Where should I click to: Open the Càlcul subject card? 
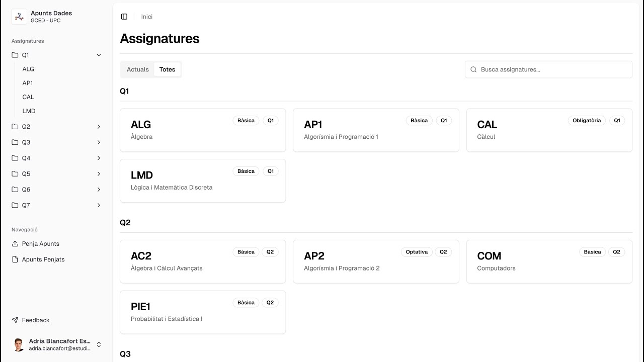click(549, 130)
